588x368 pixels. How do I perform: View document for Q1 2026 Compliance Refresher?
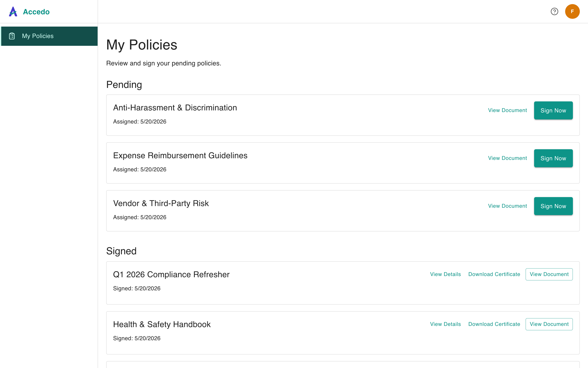click(549, 274)
